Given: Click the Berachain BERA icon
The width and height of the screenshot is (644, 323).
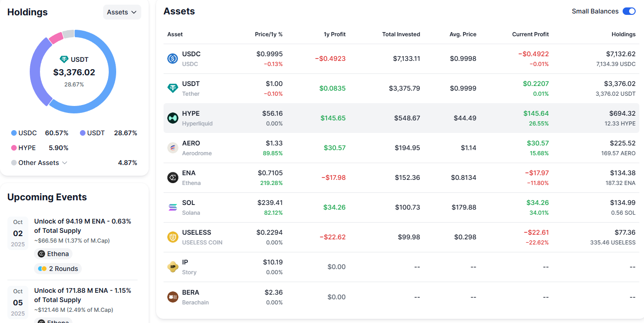Looking at the screenshot, I should pos(173,297).
